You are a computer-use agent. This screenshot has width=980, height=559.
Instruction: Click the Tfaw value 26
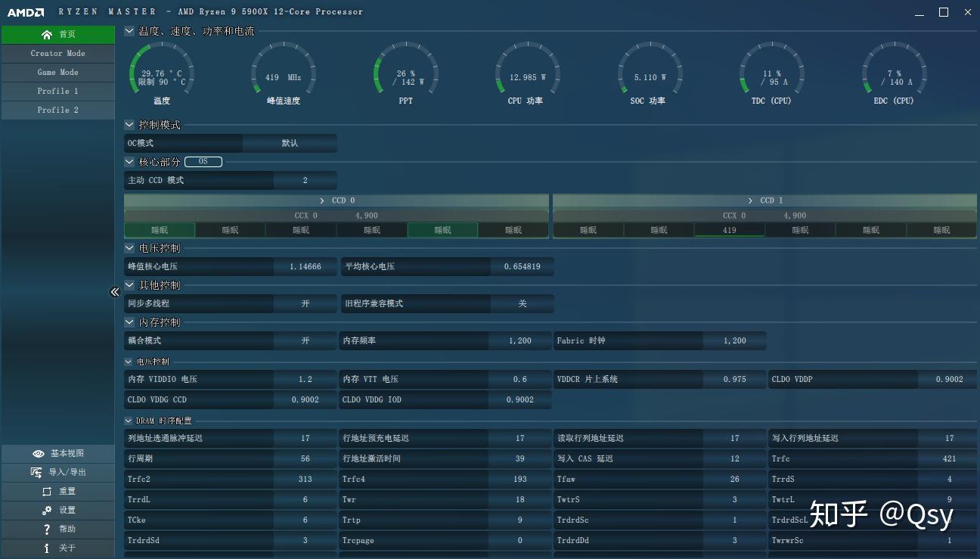pyautogui.click(x=735, y=480)
